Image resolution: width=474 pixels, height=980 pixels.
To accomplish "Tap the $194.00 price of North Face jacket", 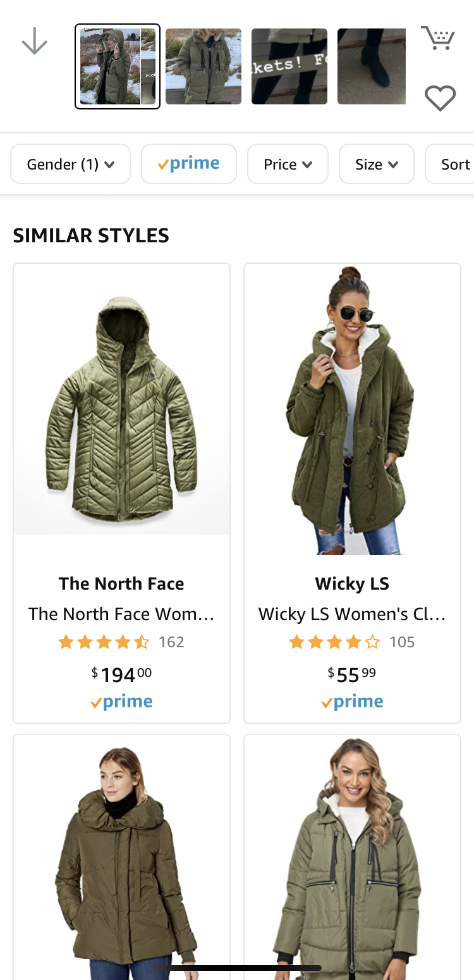I will point(121,674).
